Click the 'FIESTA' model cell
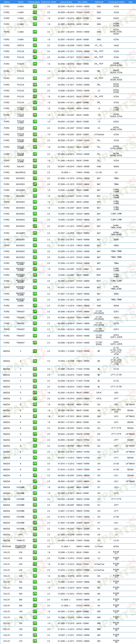Image resolution: width=136 pixels, height=644 pixels. [21, 46]
